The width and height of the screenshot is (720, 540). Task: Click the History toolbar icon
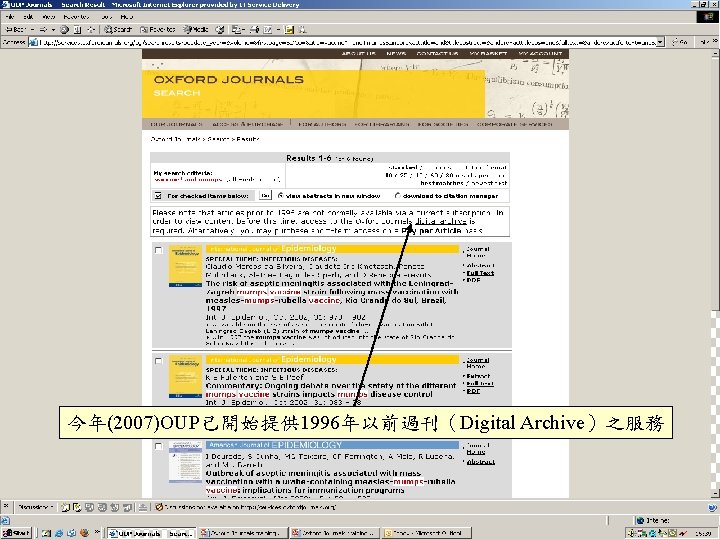pos(220,29)
